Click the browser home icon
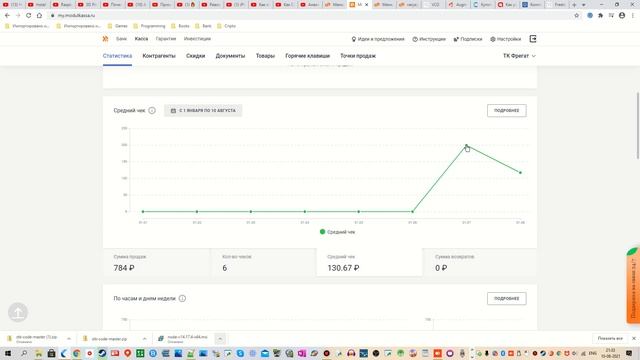Screen dimensions: 640x360 39,16
